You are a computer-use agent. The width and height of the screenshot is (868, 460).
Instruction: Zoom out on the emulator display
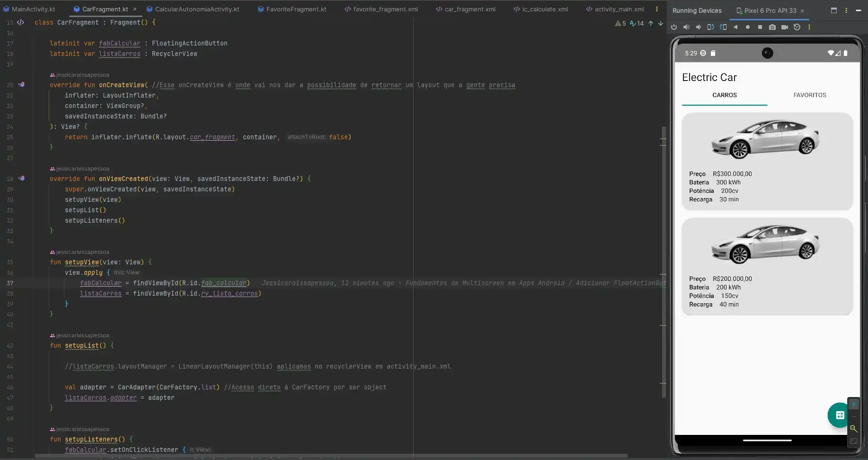tap(853, 416)
